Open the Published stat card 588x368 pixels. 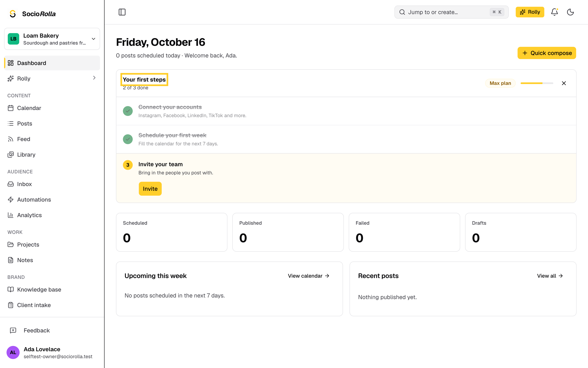[x=288, y=232]
